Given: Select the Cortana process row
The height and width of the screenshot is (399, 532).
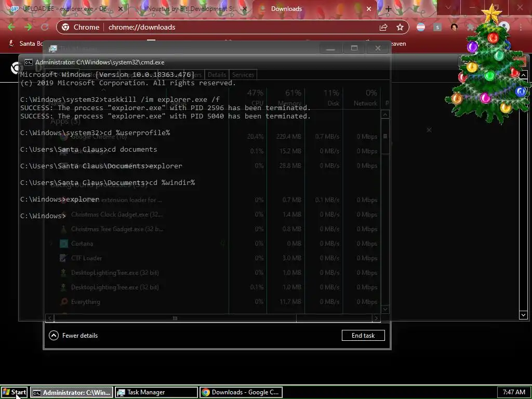Looking at the screenshot, I should click(x=212, y=244).
